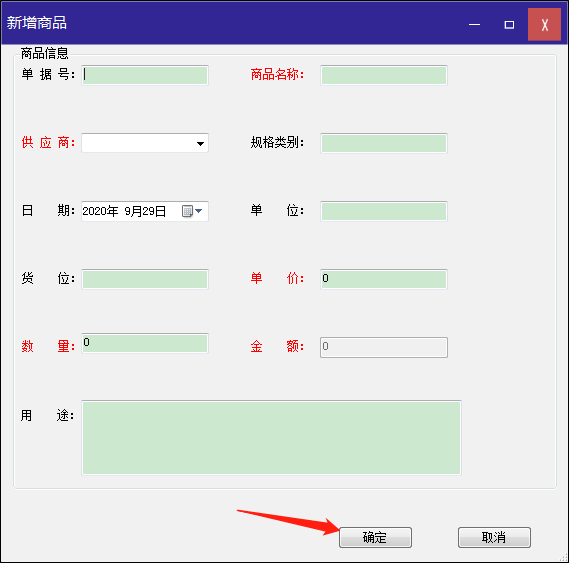The width and height of the screenshot is (569, 563).
Task: Open the calendar icon in date field
Action: (x=187, y=211)
